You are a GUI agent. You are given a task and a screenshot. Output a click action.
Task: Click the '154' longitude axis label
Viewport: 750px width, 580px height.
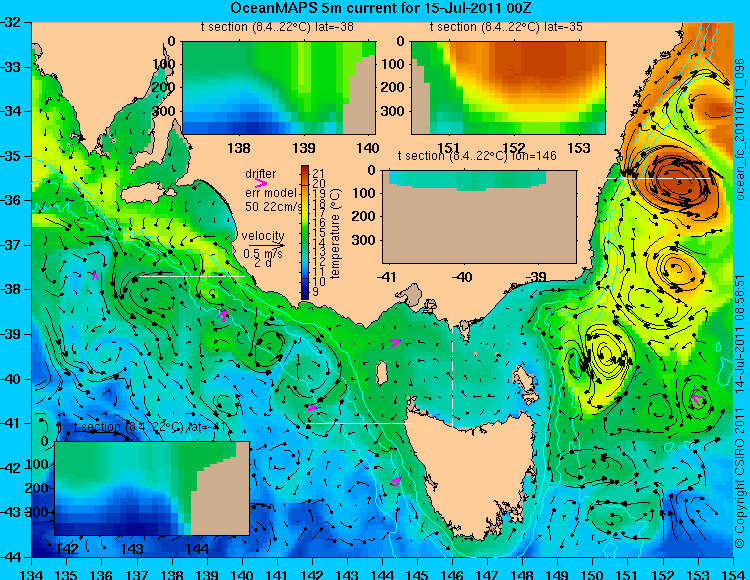(x=732, y=574)
